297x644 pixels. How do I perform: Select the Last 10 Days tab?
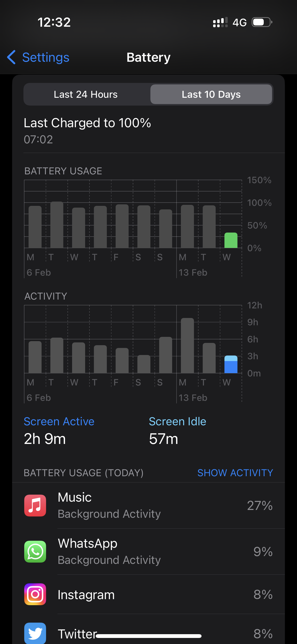pos(211,94)
